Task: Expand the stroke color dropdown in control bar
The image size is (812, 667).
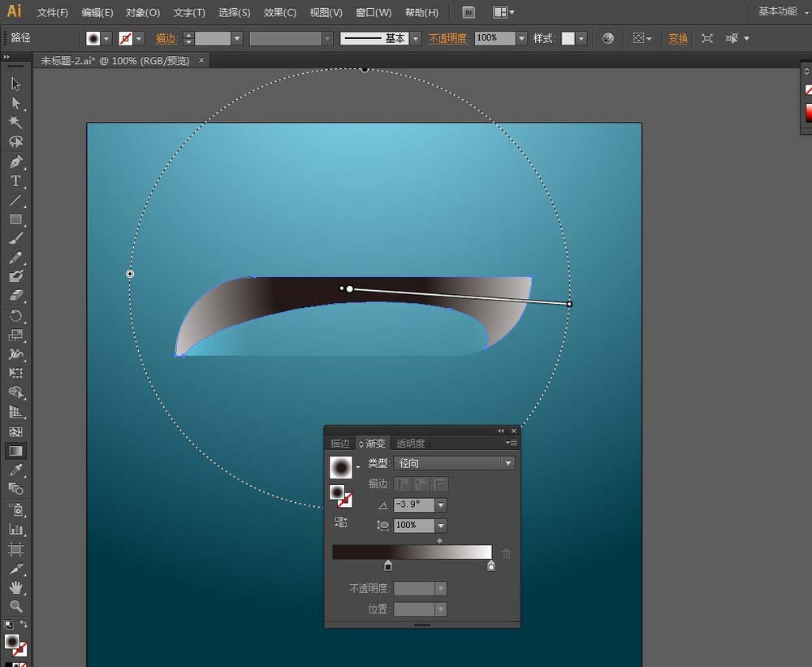Action: [x=139, y=38]
